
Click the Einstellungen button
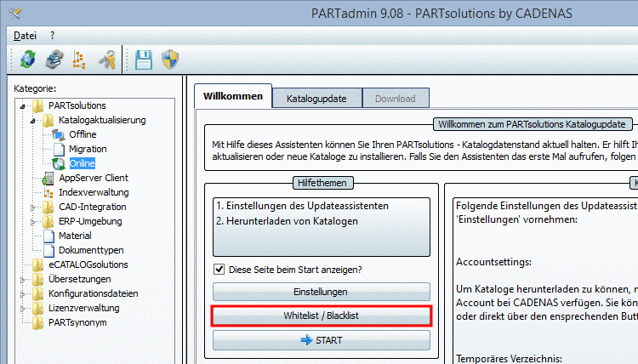(321, 292)
